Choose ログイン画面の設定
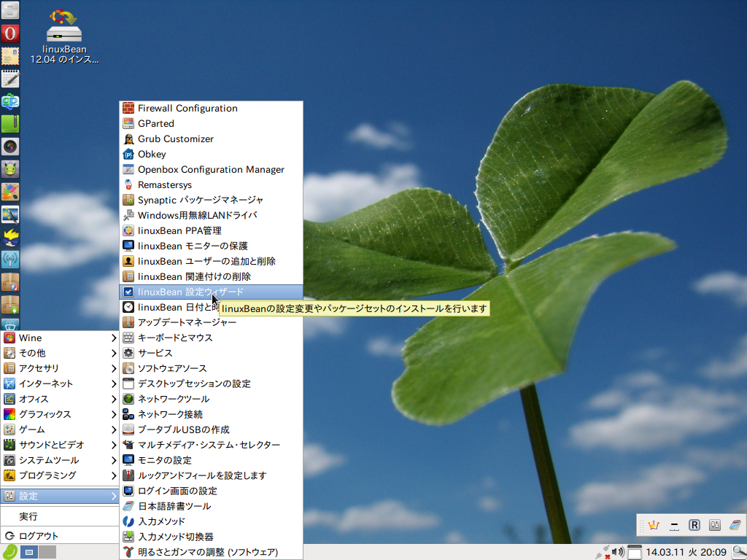Viewport: 747px width, 560px height. coord(211,491)
